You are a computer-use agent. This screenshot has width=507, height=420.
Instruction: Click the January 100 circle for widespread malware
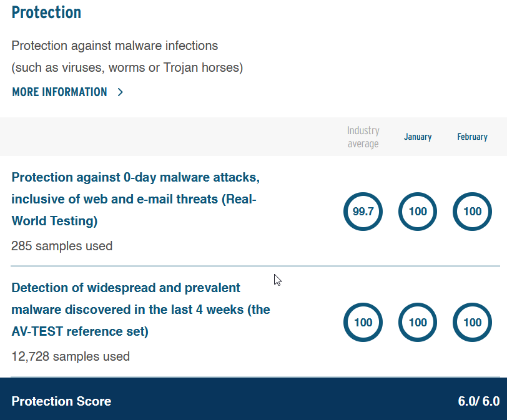pyautogui.click(x=418, y=322)
